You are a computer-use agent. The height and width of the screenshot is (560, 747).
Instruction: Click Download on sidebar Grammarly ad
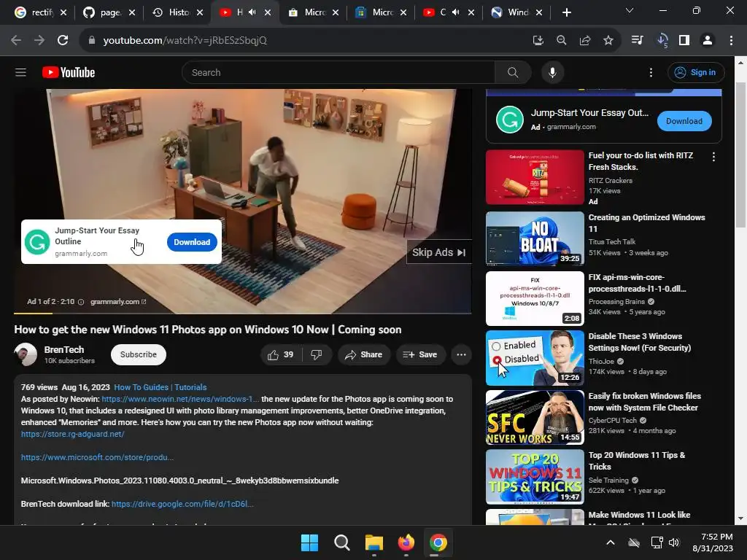point(684,121)
